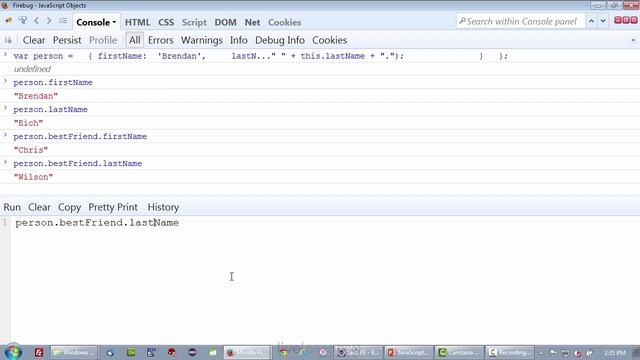Expand the person.bestFriend.lastName entry
This screenshot has height=360, width=640.
tap(5, 162)
